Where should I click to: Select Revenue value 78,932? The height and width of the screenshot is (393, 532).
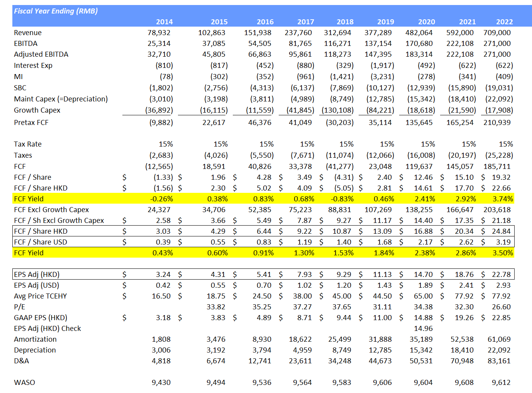159,33
